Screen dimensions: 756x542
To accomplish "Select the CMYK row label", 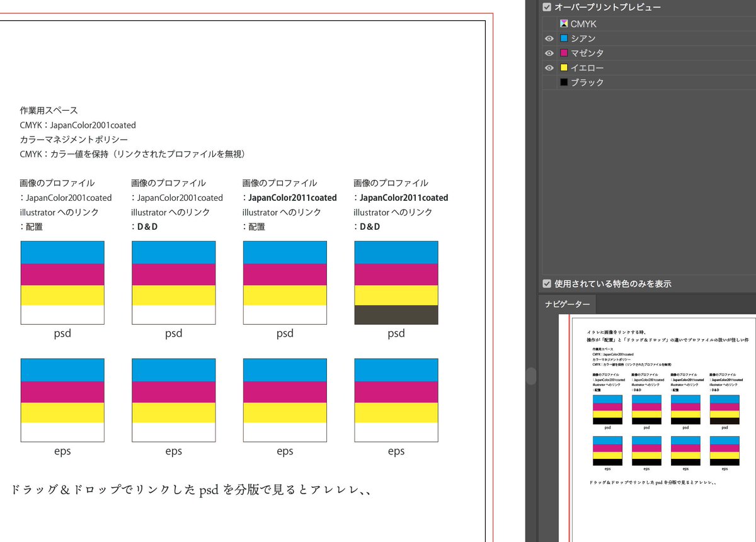I will tap(583, 24).
